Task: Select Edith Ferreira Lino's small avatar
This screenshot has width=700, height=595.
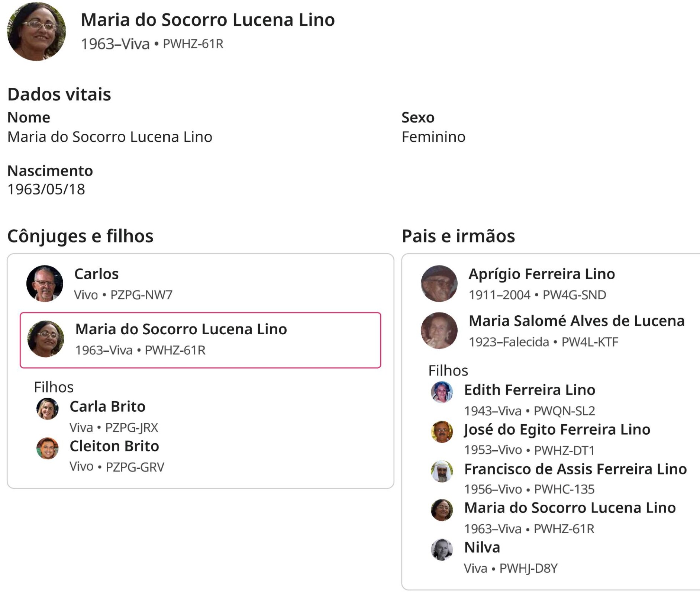Action: coord(442,392)
